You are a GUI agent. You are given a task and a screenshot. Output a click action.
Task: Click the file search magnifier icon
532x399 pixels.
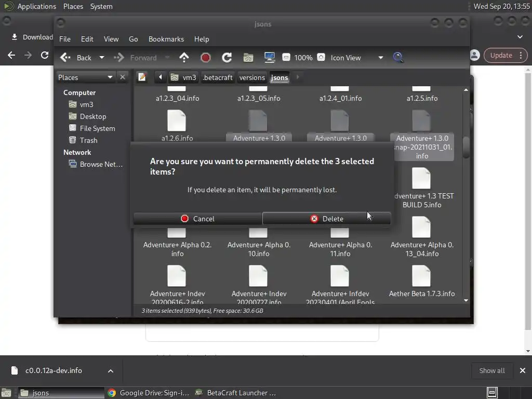click(x=398, y=57)
